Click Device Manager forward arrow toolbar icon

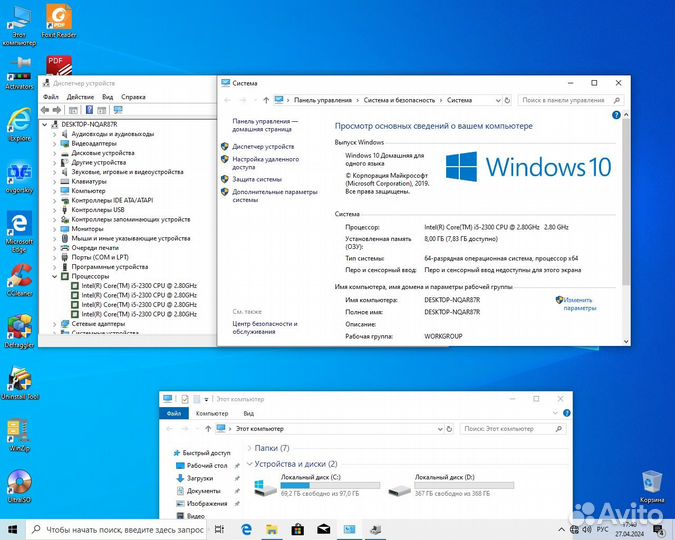pos(57,110)
